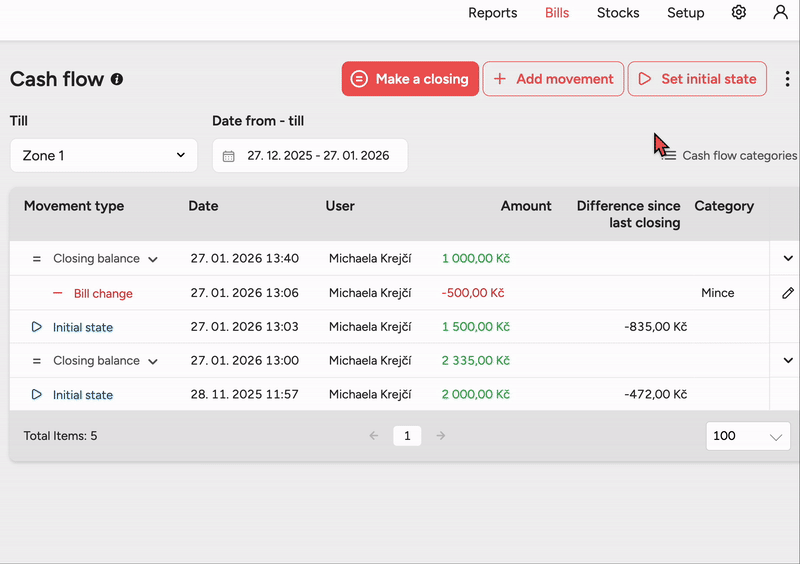Viewport: 800px width, 564px height.
Task: Go to next page arrow
Action: pyautogui.click(x=440, y=436)
